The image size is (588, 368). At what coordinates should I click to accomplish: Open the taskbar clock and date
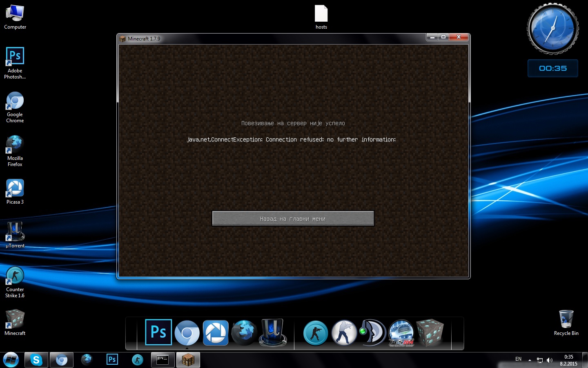click(568, 360)
